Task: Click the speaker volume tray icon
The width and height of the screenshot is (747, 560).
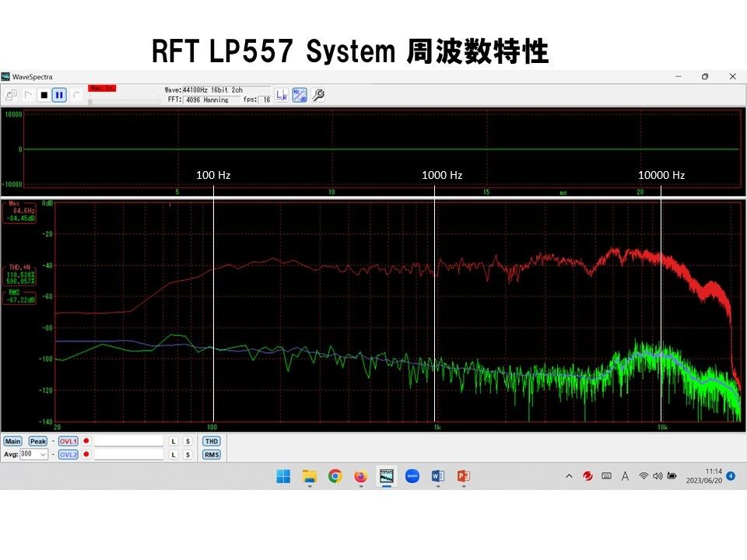Action: 658,476
